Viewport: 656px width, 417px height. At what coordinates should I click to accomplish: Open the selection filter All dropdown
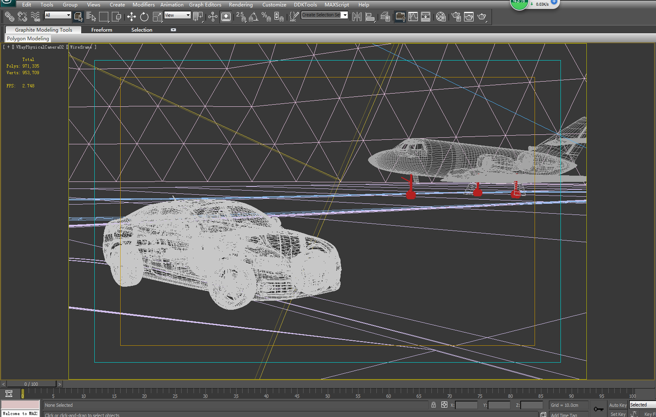click(58, 15)
